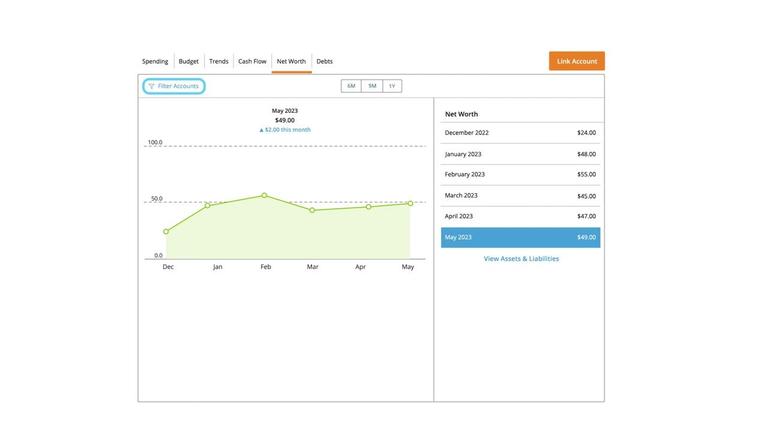Switch to the Debts tab
The height and width of the screenshot is (432, 768).
click(x=324, y=61)
